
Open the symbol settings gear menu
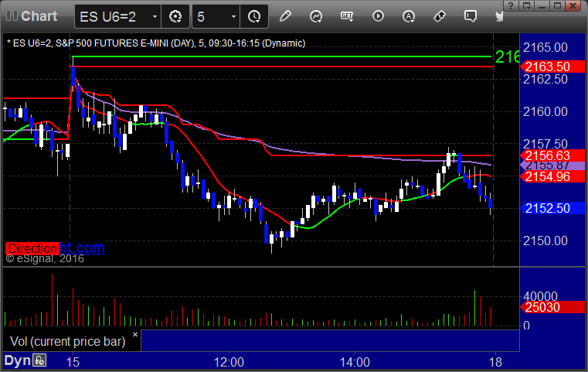175,16
